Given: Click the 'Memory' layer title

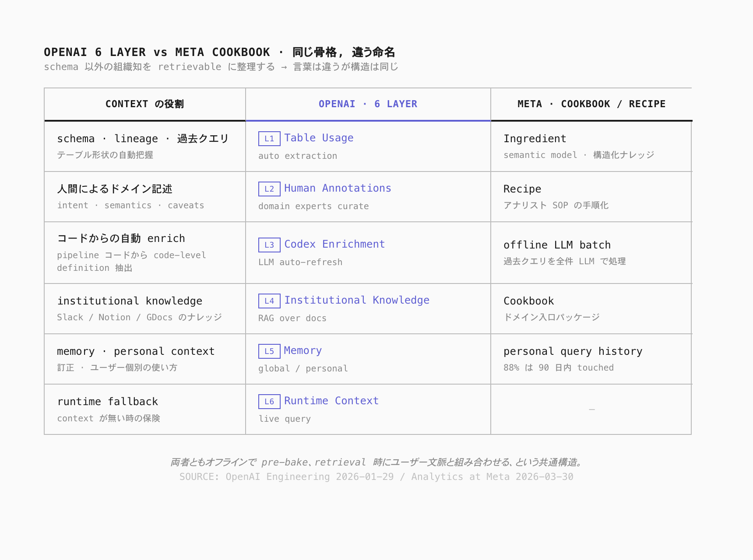Looking at the screenshot, I should [x=303, y=350].
